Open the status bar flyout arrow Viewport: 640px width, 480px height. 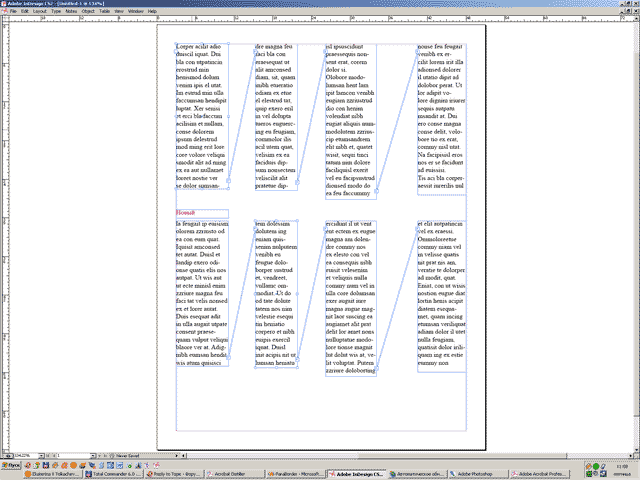[177, 456]
